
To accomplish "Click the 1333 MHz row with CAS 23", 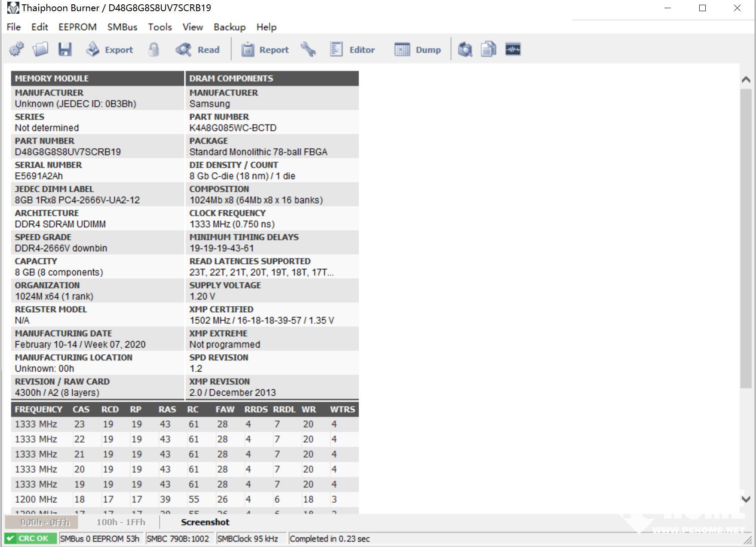I will (x=185, y=424).
